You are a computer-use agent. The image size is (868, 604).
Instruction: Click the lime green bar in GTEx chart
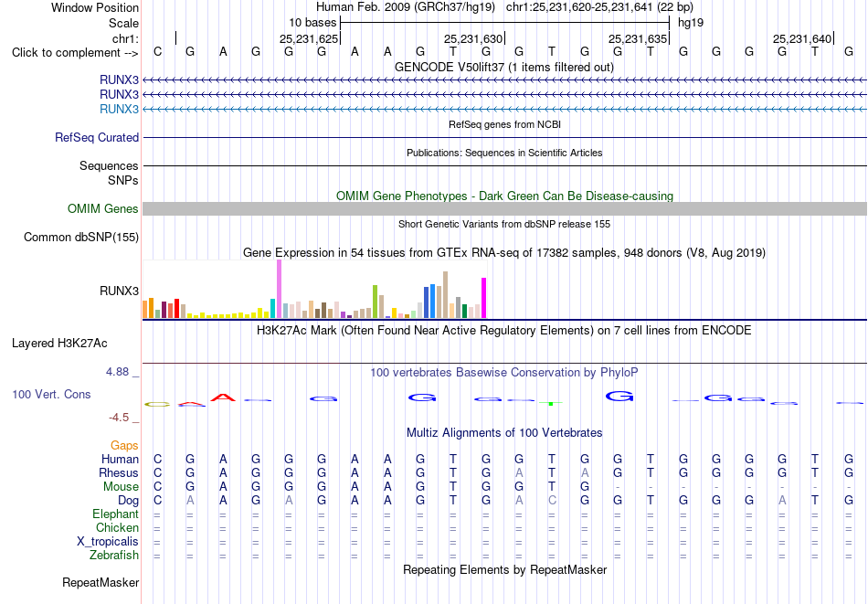pyautogui.click(x=375, y=302)
